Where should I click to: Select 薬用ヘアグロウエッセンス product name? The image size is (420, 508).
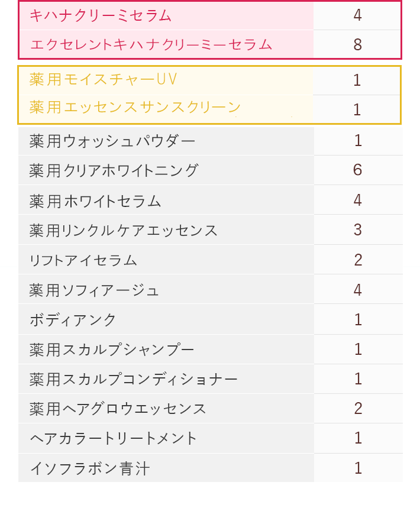point(118,409)
